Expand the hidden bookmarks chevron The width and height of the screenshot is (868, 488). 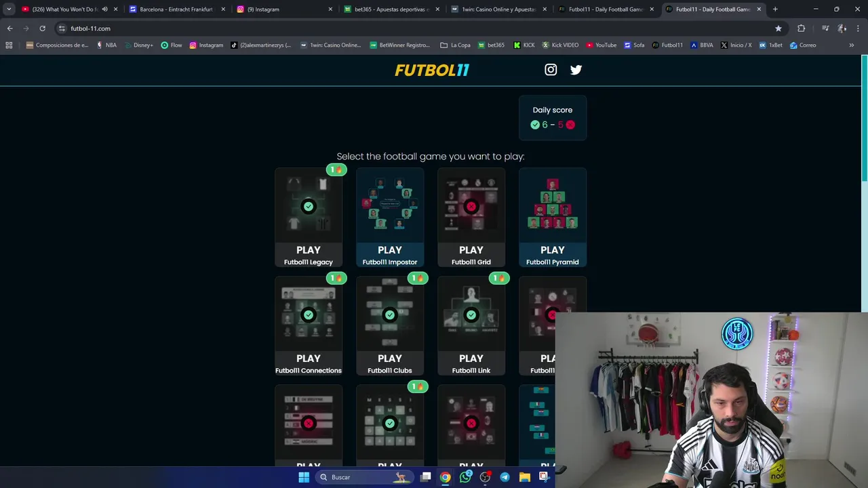pyautogui.click(x=852, y=45)
